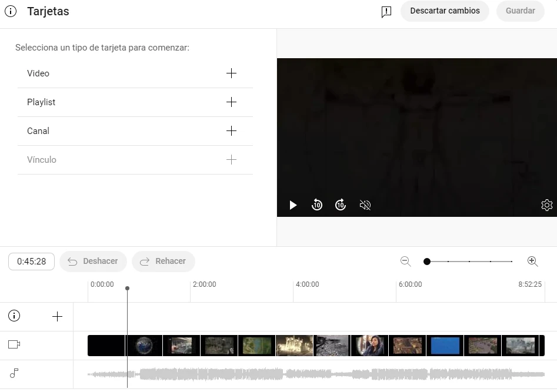Click the send feedback icon near Guardar

tap(386, 11)
